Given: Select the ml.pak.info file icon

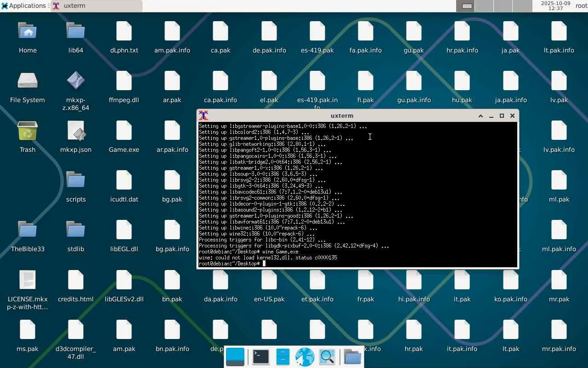Looking at the screenshot, I should point(559,230).
